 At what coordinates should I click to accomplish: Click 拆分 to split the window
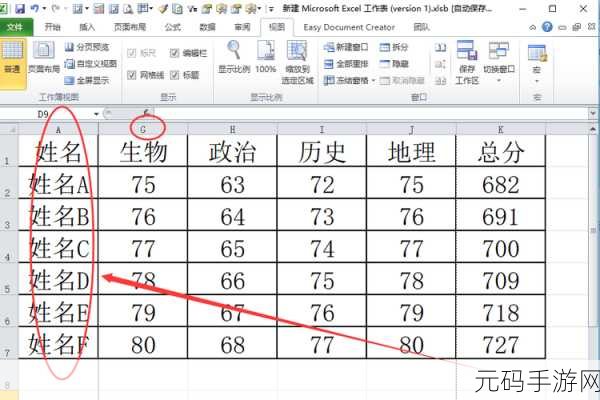[393, 47]
